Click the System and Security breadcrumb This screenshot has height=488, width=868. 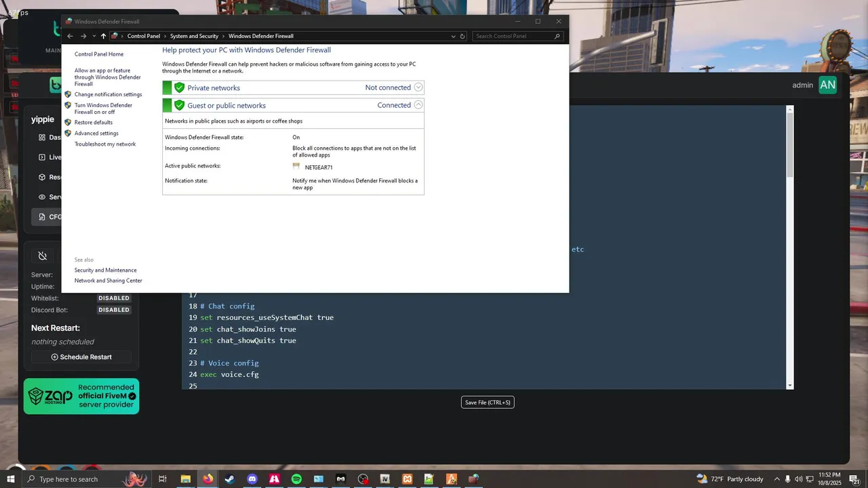(194, 36)
